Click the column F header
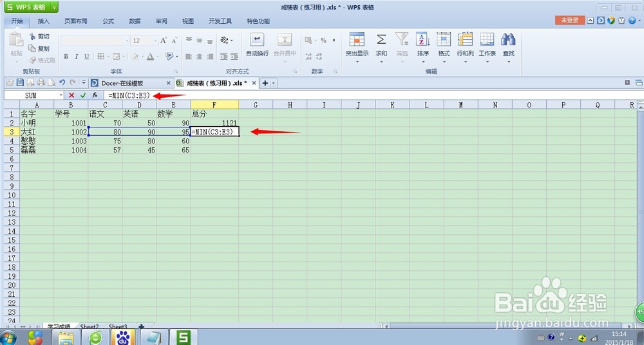This screenshot has height=345, width=644. (x=214, y=105)
